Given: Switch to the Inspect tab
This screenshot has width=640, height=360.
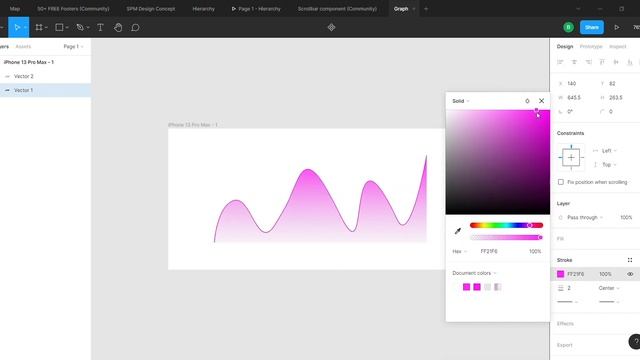Looking at the screenshot, I should click(x=618, y=47).
